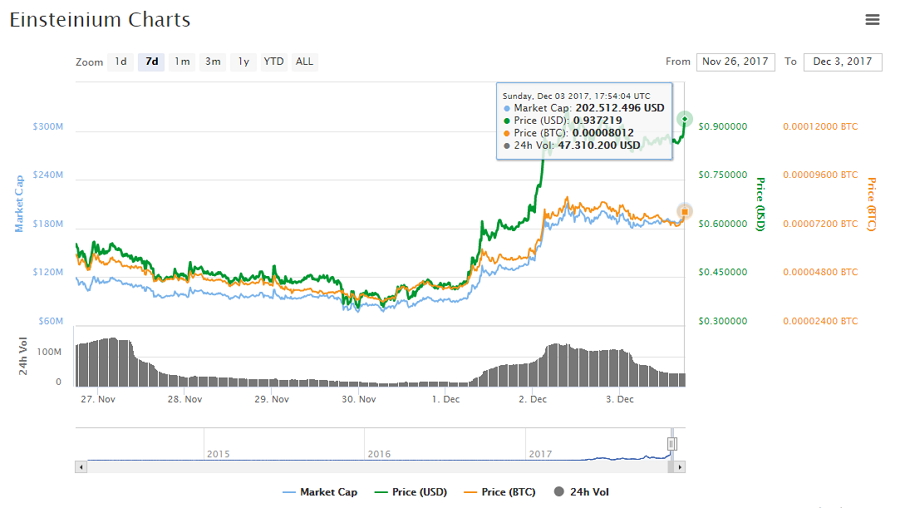Toggle the Market Cap legend series
900x508 pixels.
(320, 492)
